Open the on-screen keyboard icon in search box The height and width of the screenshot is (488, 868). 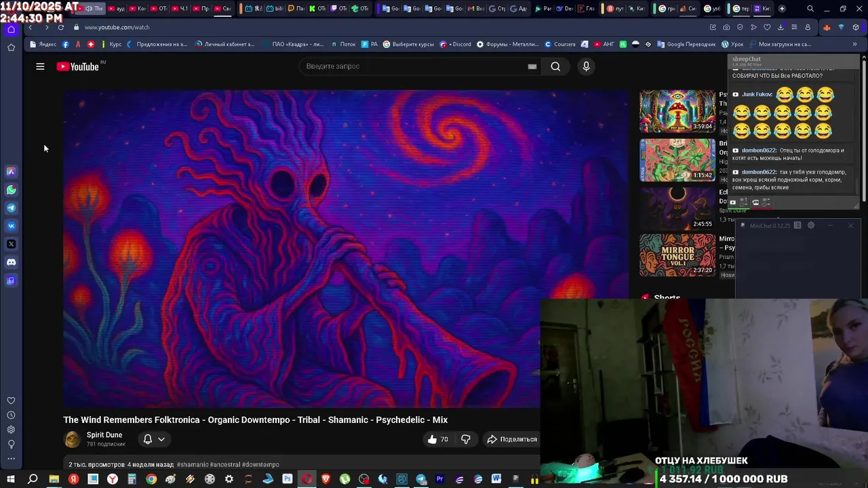[x=532, y=66]
